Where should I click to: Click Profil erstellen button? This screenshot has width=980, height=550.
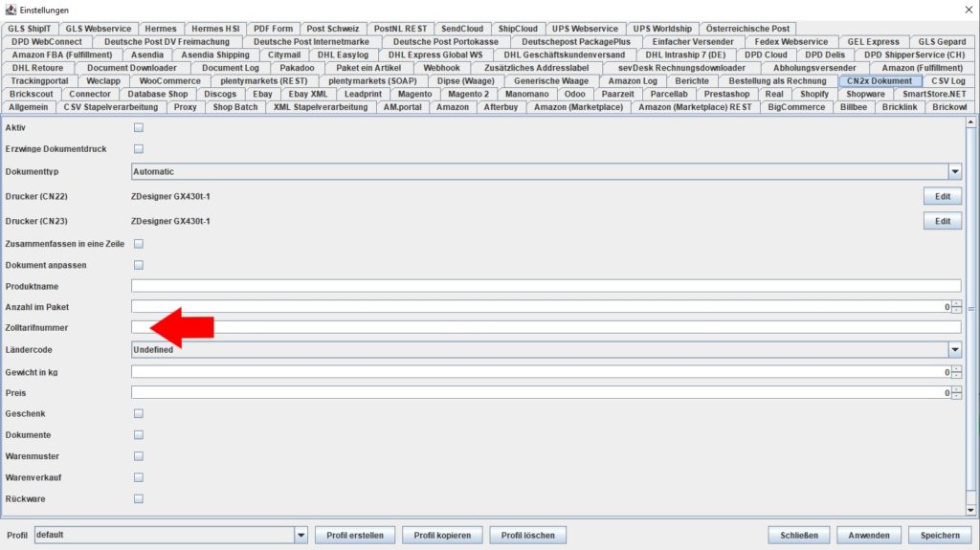(355, 535)
